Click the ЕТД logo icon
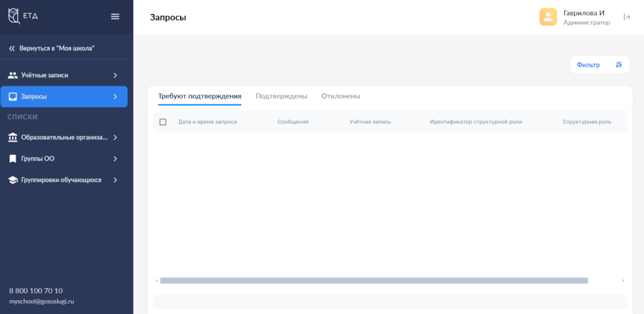The height and width of the screenshot is (314, 644). tap(13, 16)
